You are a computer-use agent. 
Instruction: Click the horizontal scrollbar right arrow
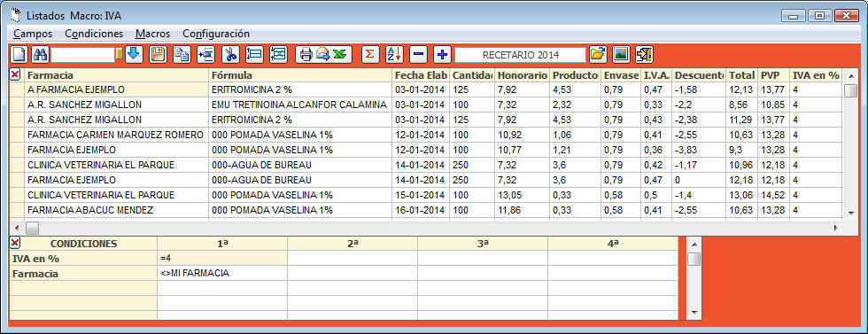pyautogui.click(x=835, y=228)
